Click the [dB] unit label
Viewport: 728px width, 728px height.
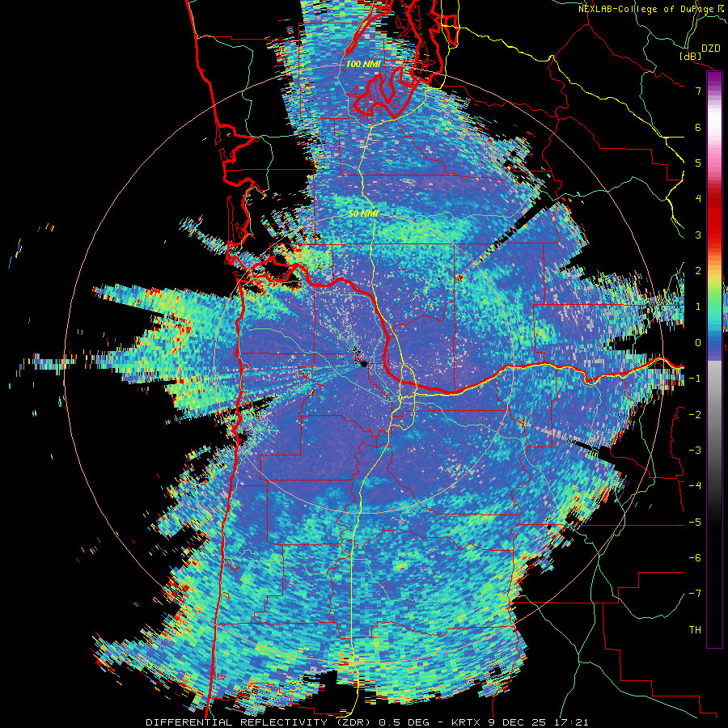click(691, 56)
